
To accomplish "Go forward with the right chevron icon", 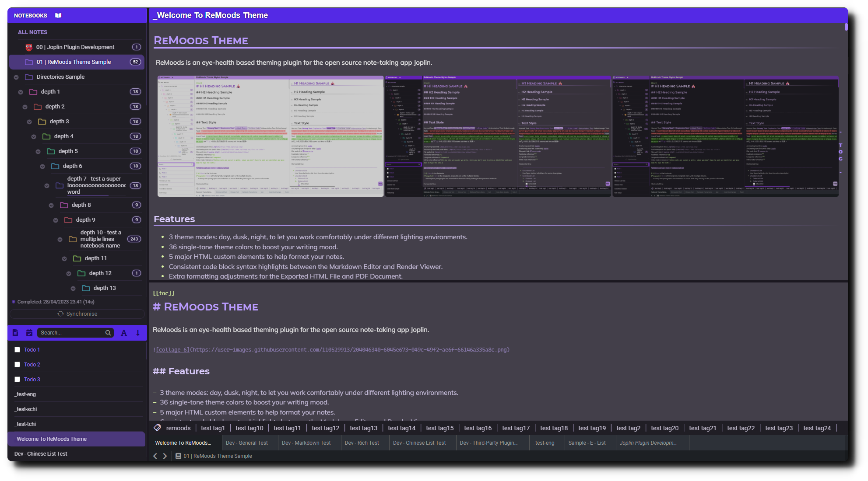I will tap(165, 456).
